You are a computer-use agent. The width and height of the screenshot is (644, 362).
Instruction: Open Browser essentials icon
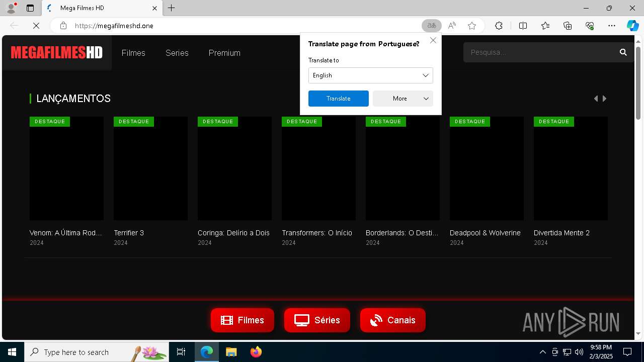tap(590, 26)
